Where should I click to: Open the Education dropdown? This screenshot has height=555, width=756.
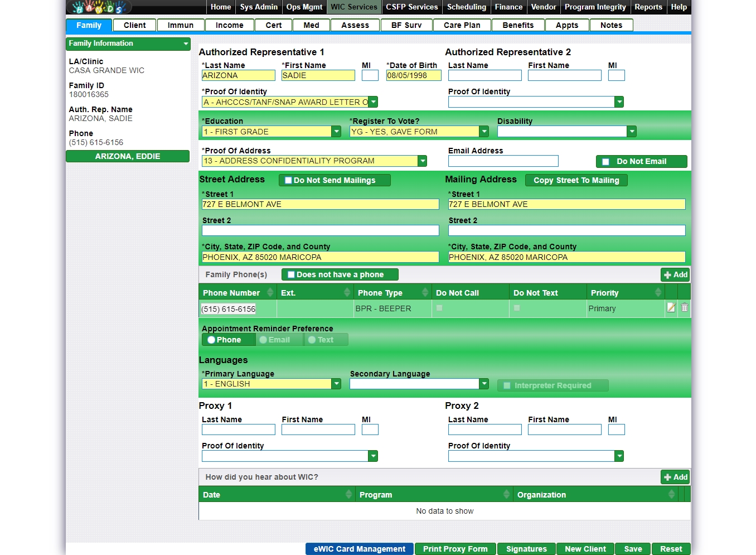tap(336, 132)
